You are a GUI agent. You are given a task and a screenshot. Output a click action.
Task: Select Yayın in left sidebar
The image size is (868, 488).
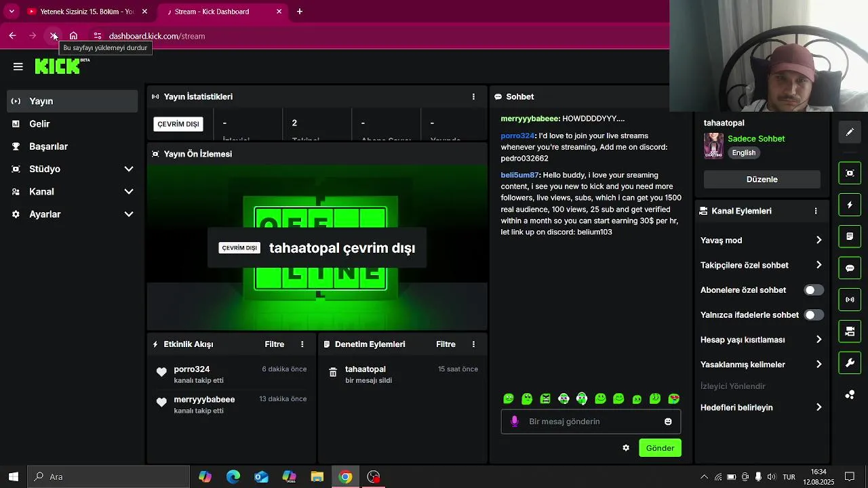tap(73, 101)
